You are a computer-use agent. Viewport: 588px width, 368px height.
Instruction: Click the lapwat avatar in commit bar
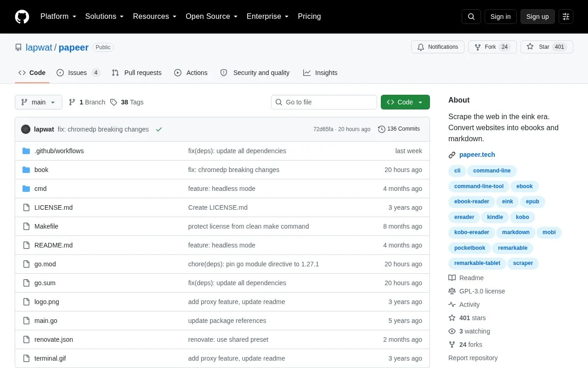coord(26,129)
